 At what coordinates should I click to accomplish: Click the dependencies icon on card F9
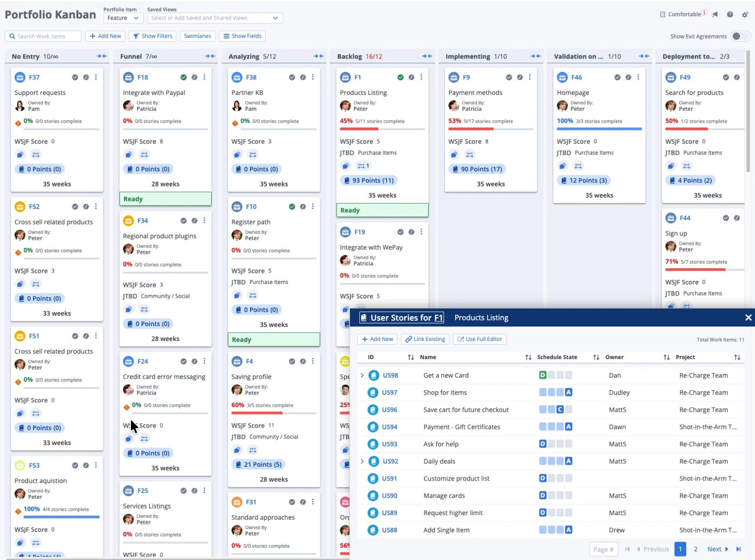click(x=470, y=154)
